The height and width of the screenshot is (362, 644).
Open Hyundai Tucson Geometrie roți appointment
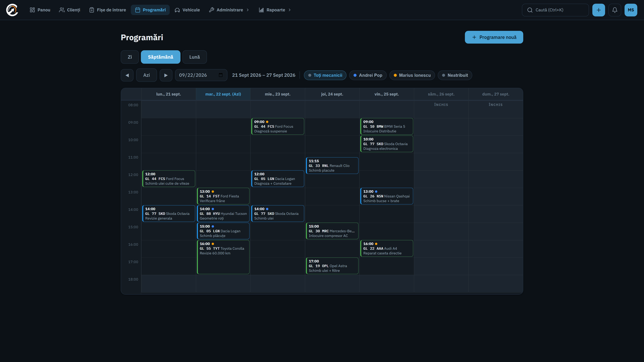pyautogui.click(x=223, y=214)
